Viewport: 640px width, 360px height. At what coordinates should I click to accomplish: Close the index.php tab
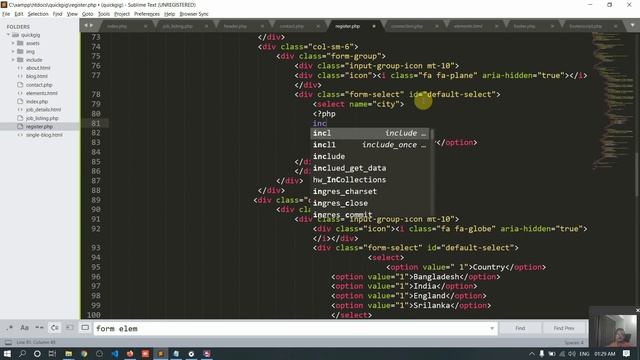[146, 26]
